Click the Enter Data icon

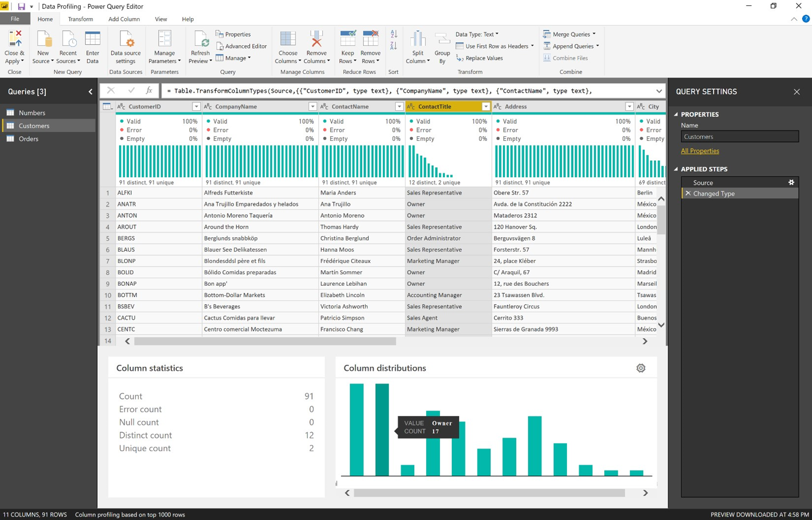(x=93, y=45)
